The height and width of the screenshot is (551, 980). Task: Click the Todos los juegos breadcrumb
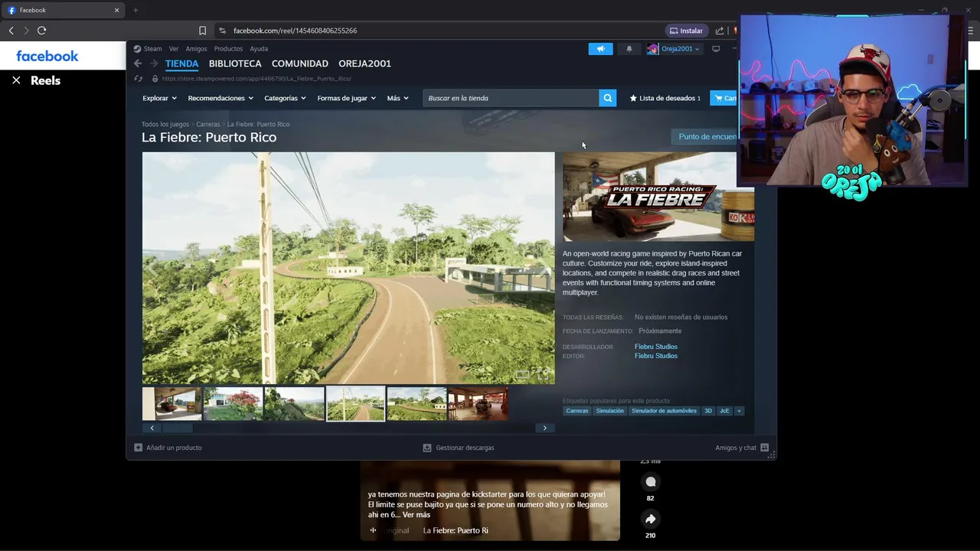pos(165,124)
